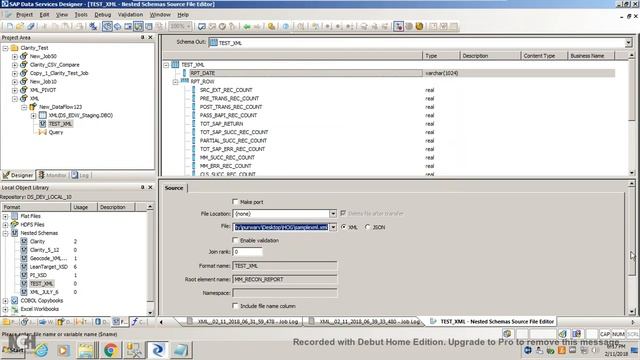640x360 pixels.
Task: Click the TEST_XML icon in project tree
Action: coord(42,124)
